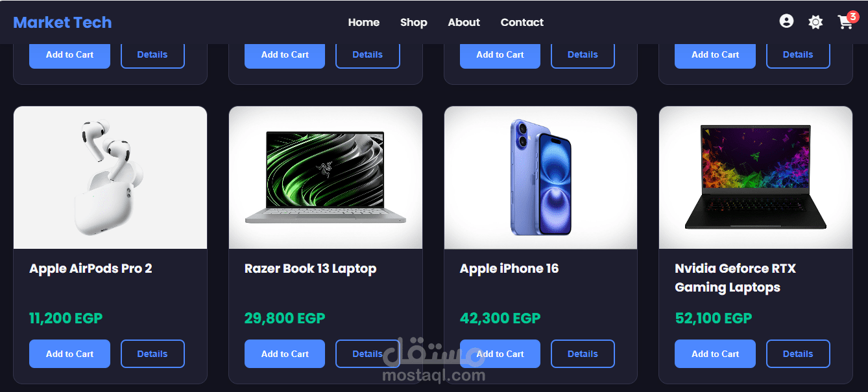Open the Shop menu item
868x392 pixels.
point(414,22)
